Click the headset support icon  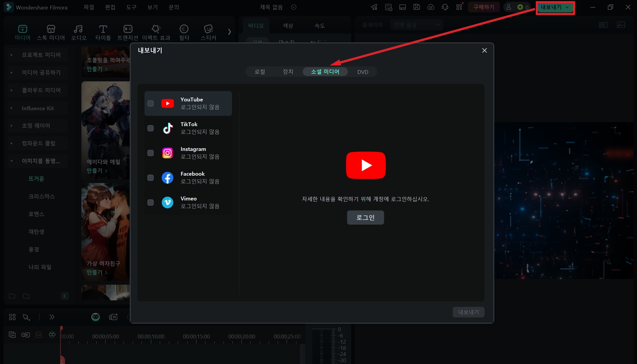[445, 7]
